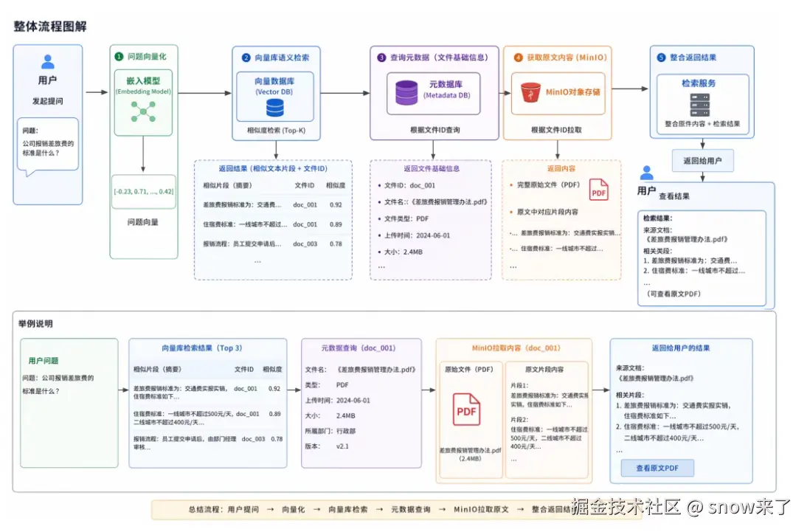Select the 原文中对应片段内容 bullet
The image size is (807, 532).
(544, 212)
